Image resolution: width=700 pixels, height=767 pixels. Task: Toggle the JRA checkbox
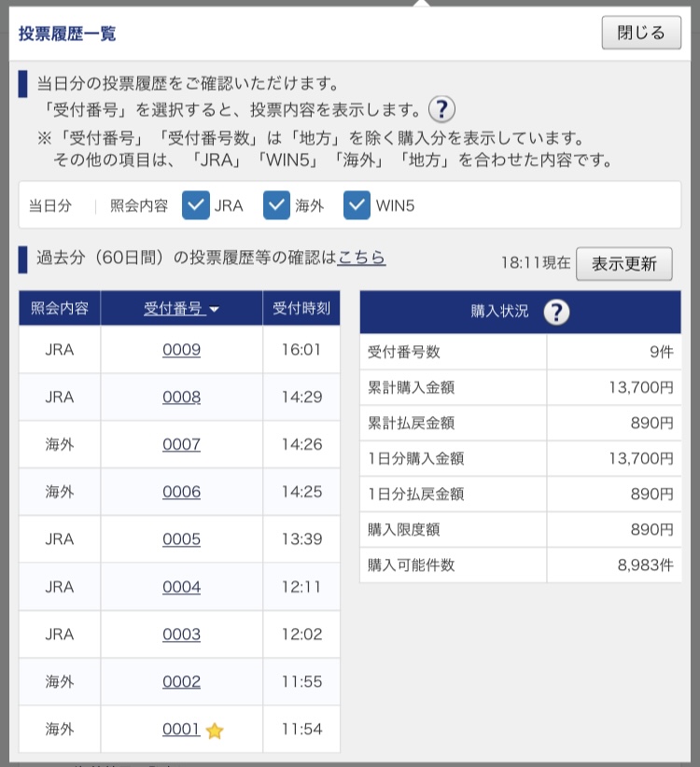[x=196, y=206]
